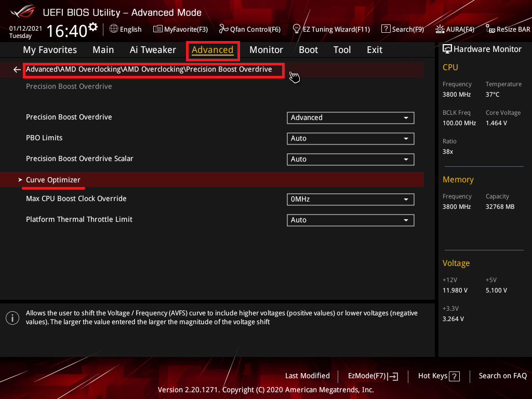This screenshot has width=532, height=399.
Task: Click the AURA lighting icon
Action: click(440, 29)
